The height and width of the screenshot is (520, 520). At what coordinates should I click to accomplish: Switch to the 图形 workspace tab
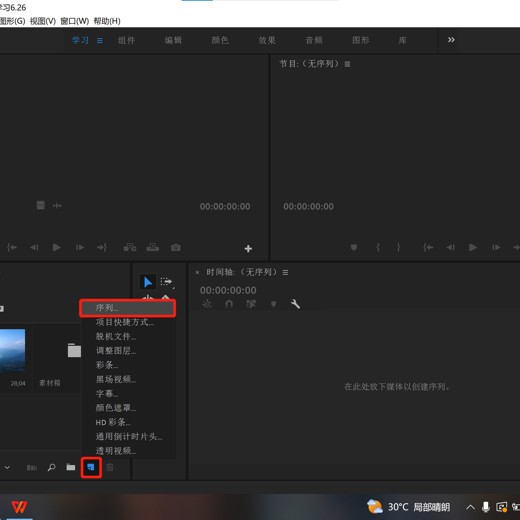click(361, 41)
